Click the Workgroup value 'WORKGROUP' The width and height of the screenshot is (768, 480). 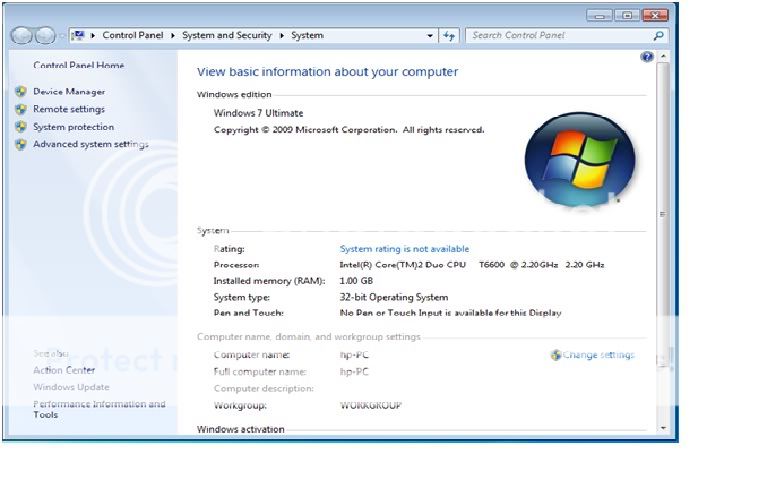click(x=371, y=406)
